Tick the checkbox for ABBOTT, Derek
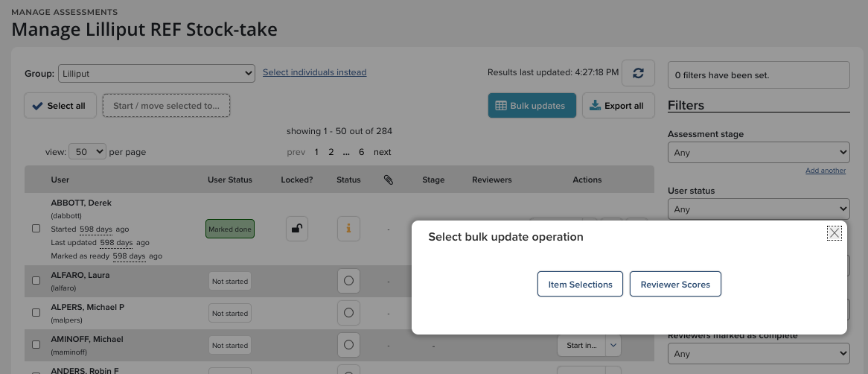Screen dimensions: 868x374 tap(36, 229)
